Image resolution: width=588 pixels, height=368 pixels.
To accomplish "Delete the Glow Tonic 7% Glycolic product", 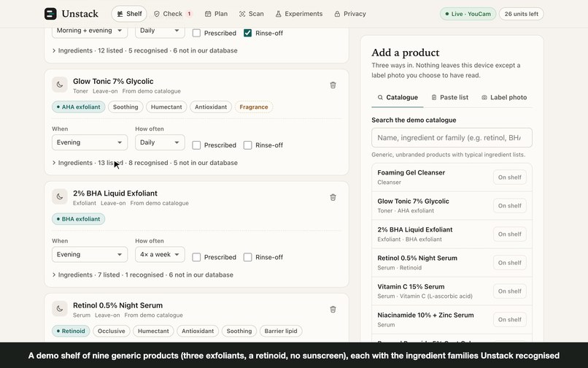I will tap(333, 85).
